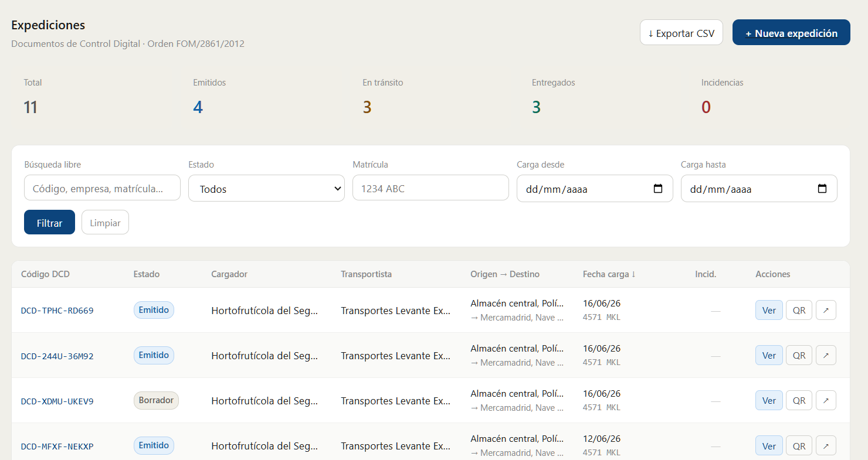This screenshot has height=460, width=868.
Task: Open calendar picker in Carga desde
Action: coord(658,189)
